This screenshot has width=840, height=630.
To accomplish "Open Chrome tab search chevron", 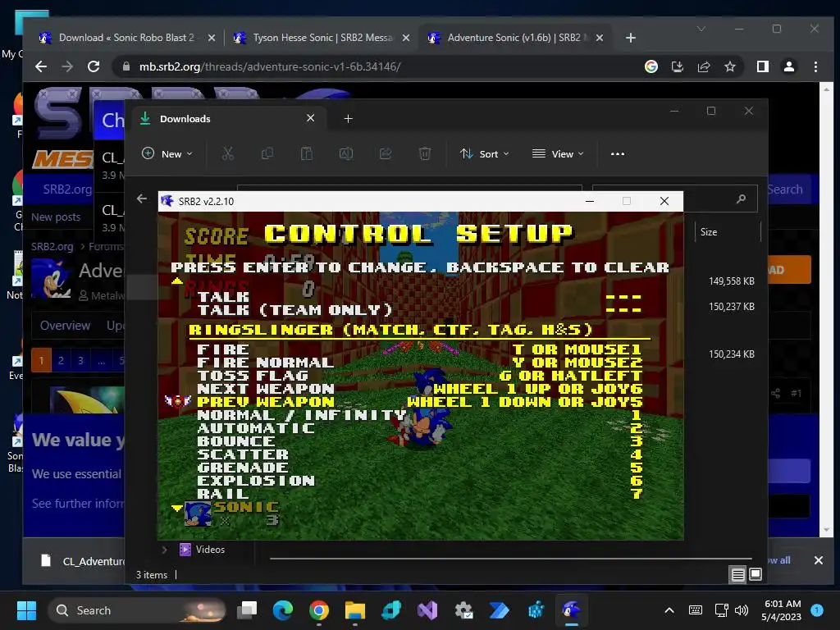I will point(701,29).
